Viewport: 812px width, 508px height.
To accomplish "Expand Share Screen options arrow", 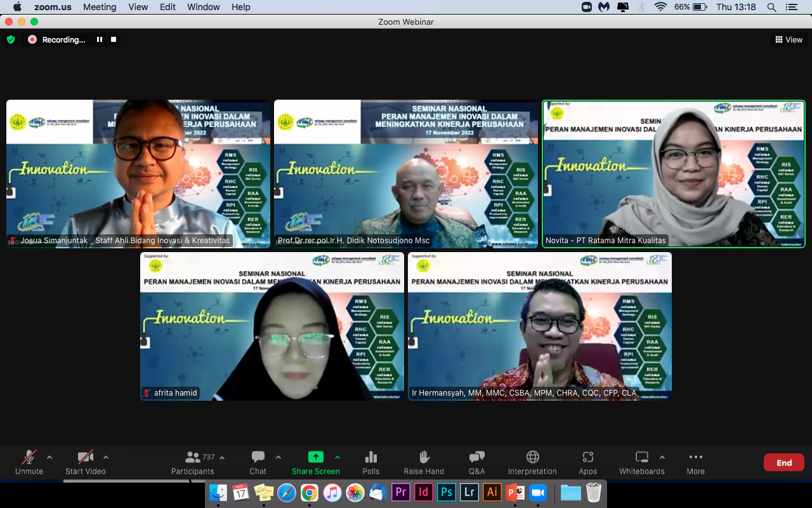I will click(x=337, y=457).
